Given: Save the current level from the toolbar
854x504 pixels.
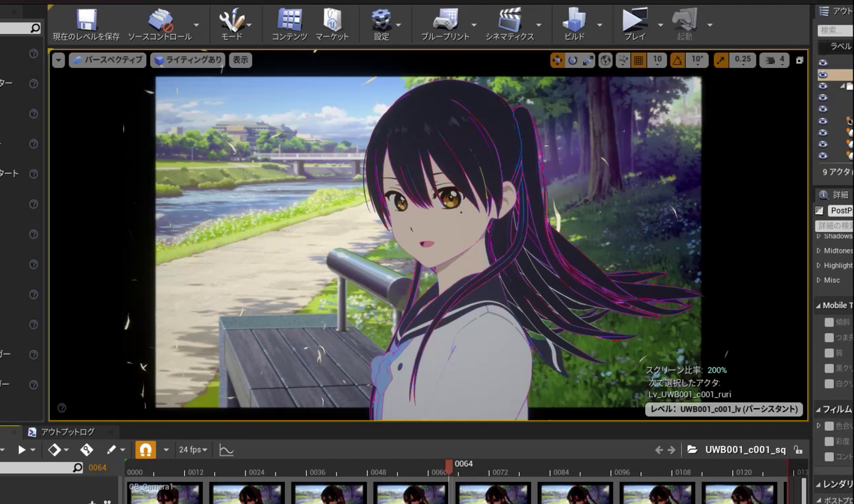Looking at the screenshot, I should click(x=86, y=24).
